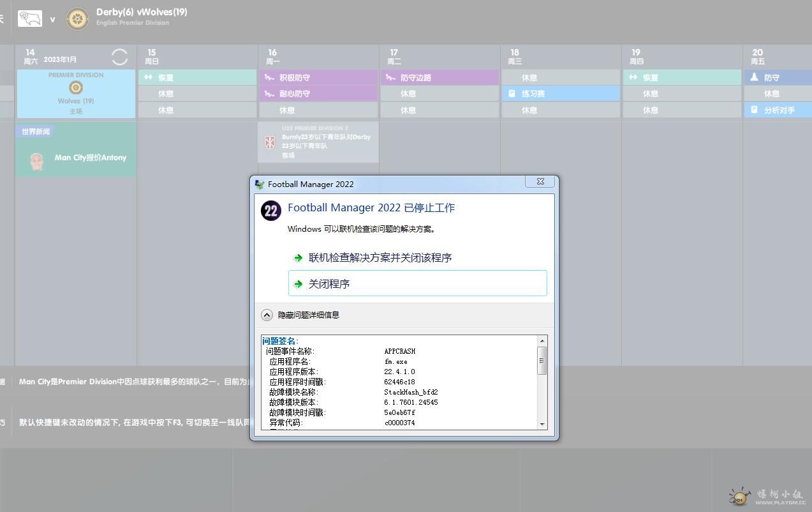Click the 问题事件名称 label
812x512 pixels.
pos(290,351)
